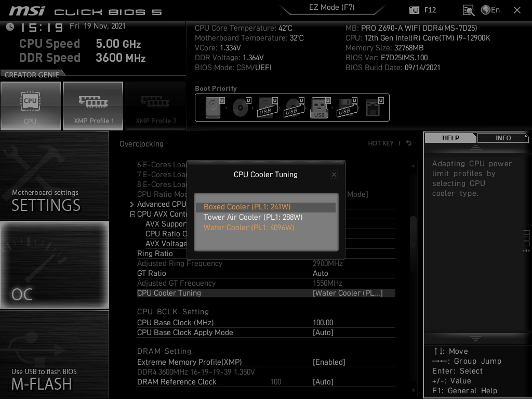The width and height of the screenshot is (532, 399).
Task: Select third boot device USB hard disk
Action: point(268,108)
